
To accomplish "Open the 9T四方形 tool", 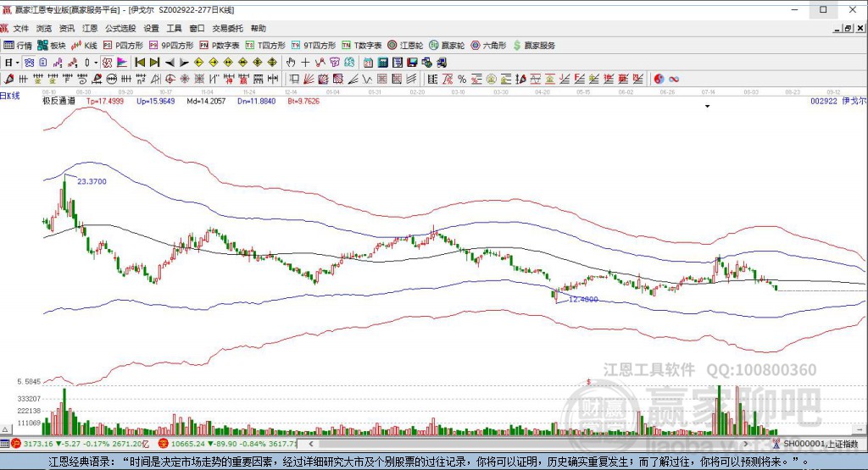I will [x=314, y=46].
